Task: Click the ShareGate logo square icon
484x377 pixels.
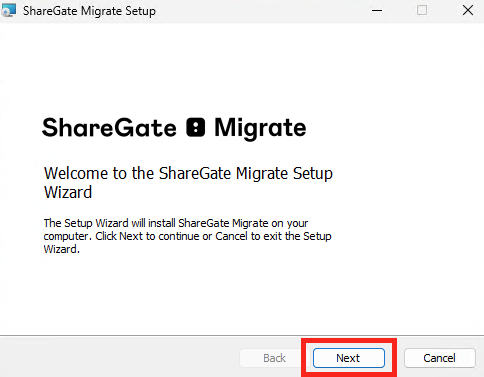Action: [x=196, y=127]
